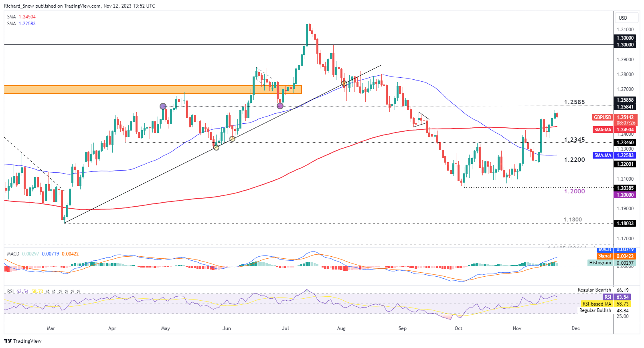Click the purple RSI 63.54 axis label

pyautogui.click(x=617, y=297)
